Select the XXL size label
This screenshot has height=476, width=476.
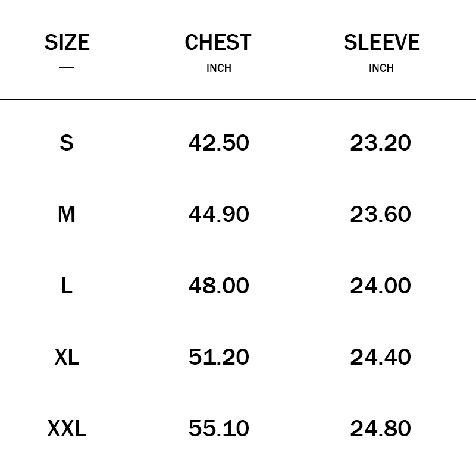[x=67, y=428]
